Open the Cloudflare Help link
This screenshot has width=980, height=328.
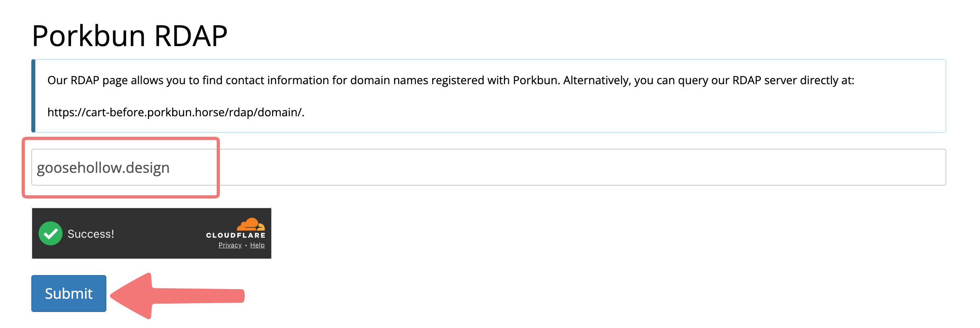point(257,245)
